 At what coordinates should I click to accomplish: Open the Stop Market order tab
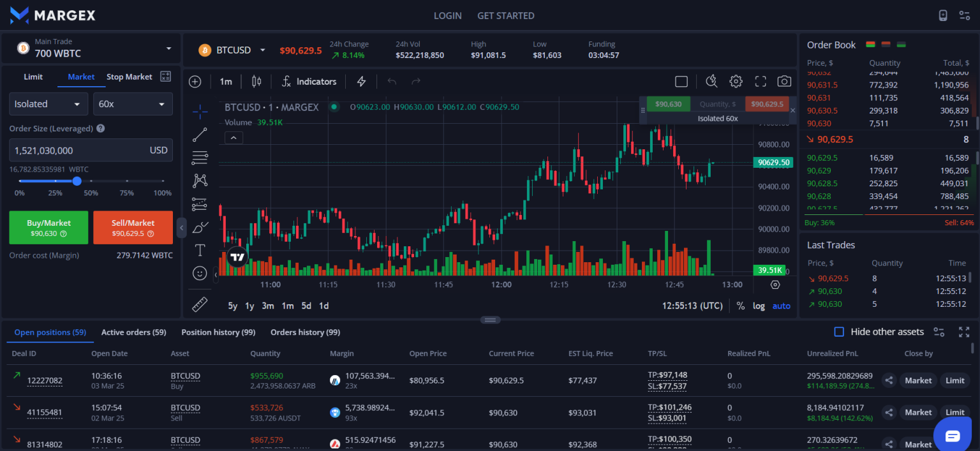tap(129, 76)
